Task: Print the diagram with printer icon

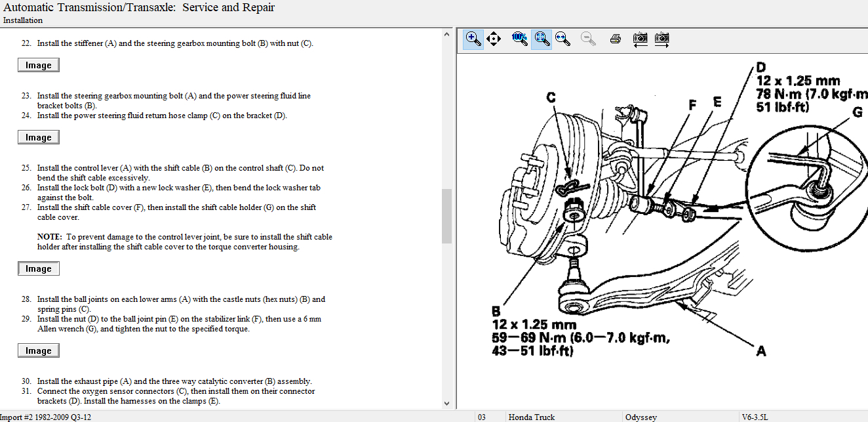Action: pyautogui.click(x=615, y=39)
